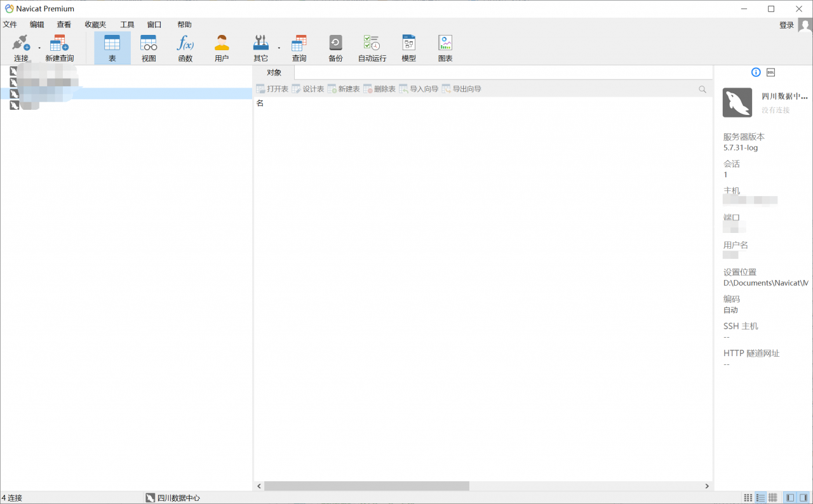813x504 pixels.
Task: Open the 连接 new connection dropdown
Action: pos(39,47)
